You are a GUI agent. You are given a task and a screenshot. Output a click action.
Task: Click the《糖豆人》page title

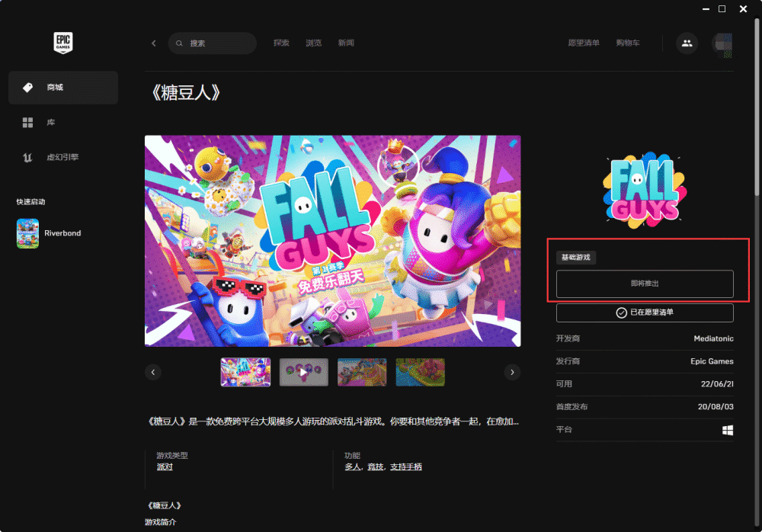[x=186, y=93]
